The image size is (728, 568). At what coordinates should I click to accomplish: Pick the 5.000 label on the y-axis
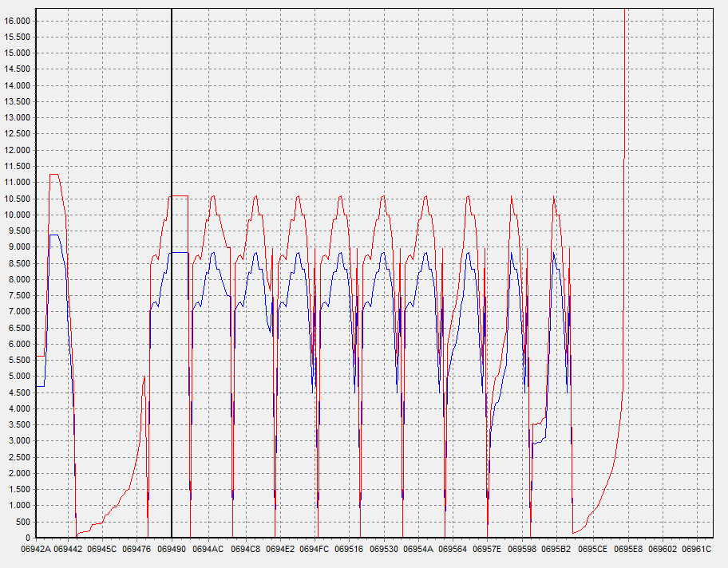pos(20,376)
